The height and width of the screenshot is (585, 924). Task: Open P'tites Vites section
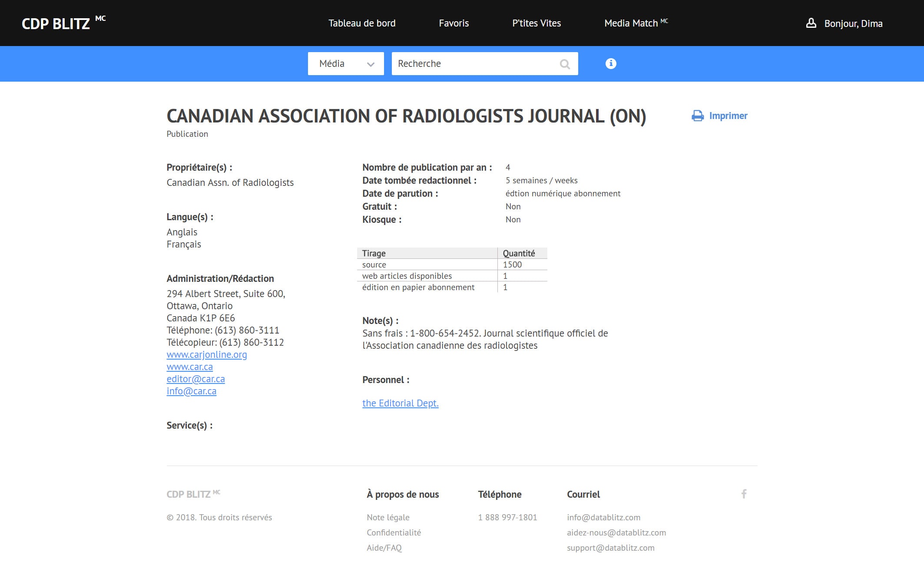pos(537,23)
